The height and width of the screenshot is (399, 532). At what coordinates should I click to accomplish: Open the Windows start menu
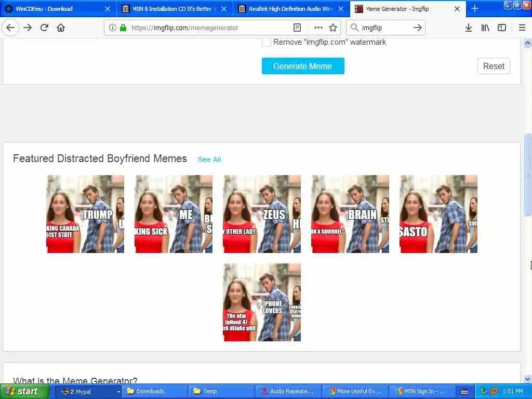pos(25,391)
